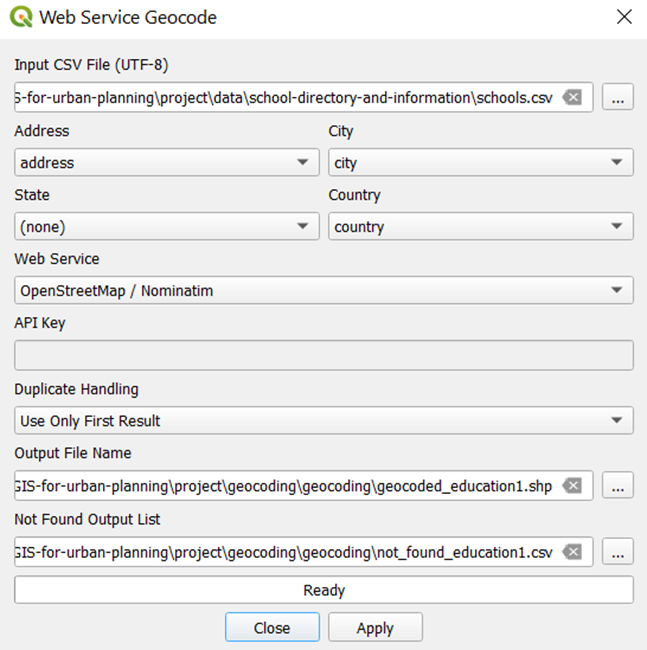The width and height of the screenshot is (647, 650).
Task: Change the Web Service from OpenStreetMap / Nominatim
Action: coord(323,291)
